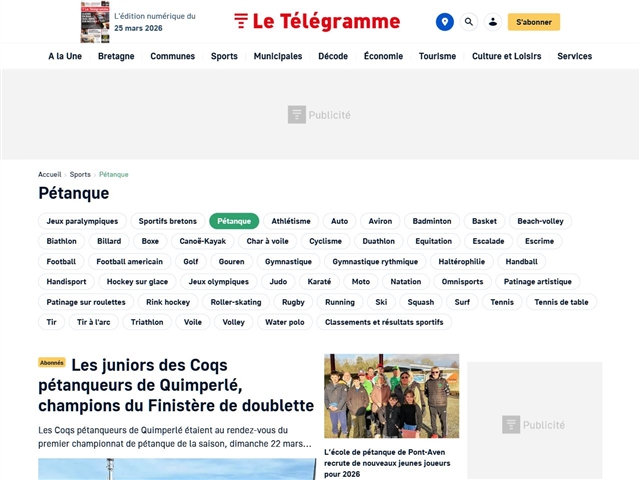This screenshot has width=640, height=480.
Task: Select the Hockey sur glace tag
Action: coord(137,282)
